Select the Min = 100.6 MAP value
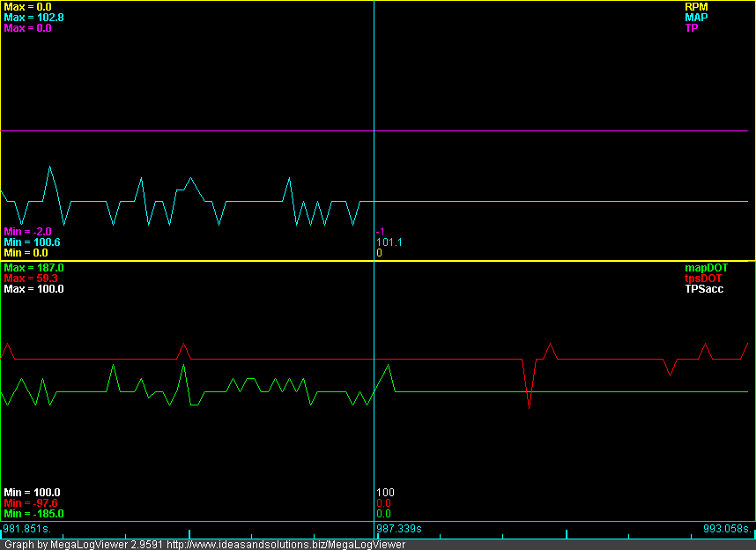This screenshot has width=756, height=550. [x=33, y=242]
